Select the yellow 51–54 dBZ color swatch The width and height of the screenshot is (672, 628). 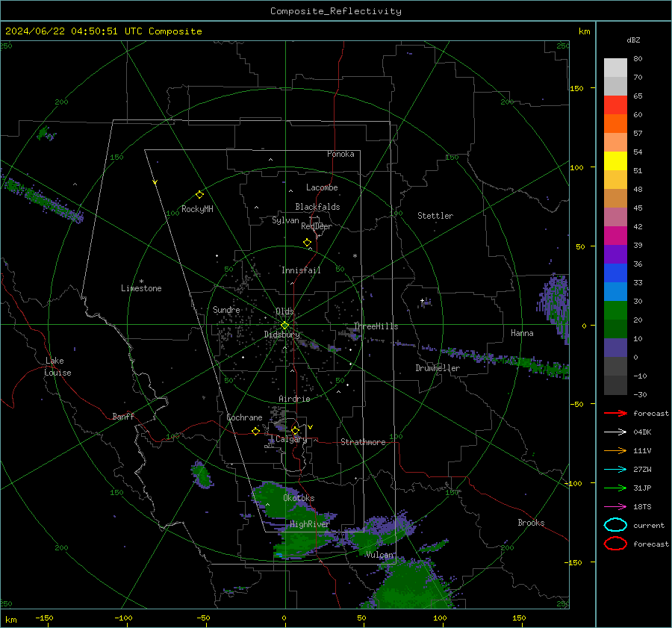click(615, 161)
